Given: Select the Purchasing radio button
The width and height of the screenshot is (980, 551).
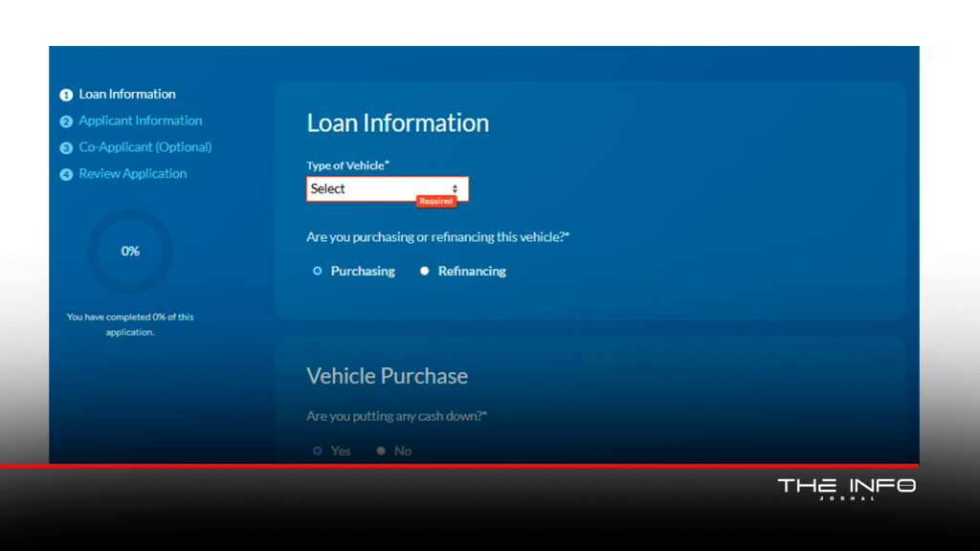Looking at the screenshot, I should [318, 272].
